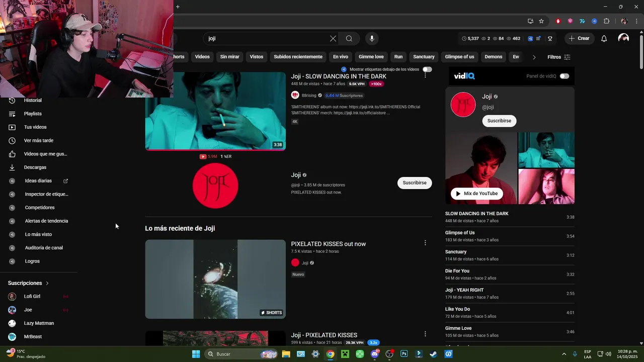Subscribe to Joji in search results
The height and width of the screenshot is (362, 644).
pos(415,183)
